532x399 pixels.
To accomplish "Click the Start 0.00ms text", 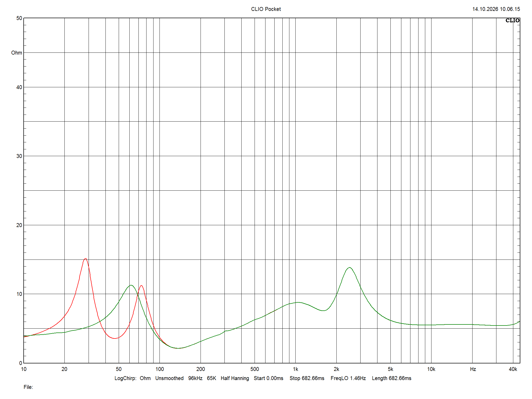I will tap(269, 378).
